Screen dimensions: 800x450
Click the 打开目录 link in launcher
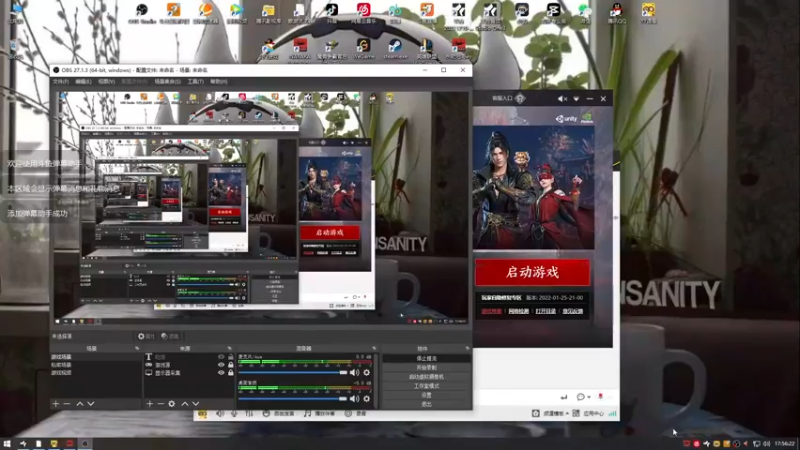point(545,311)
